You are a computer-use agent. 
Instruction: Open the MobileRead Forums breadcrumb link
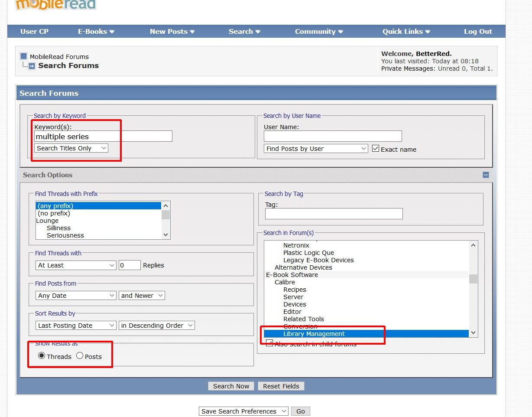(x=59, y=57)
